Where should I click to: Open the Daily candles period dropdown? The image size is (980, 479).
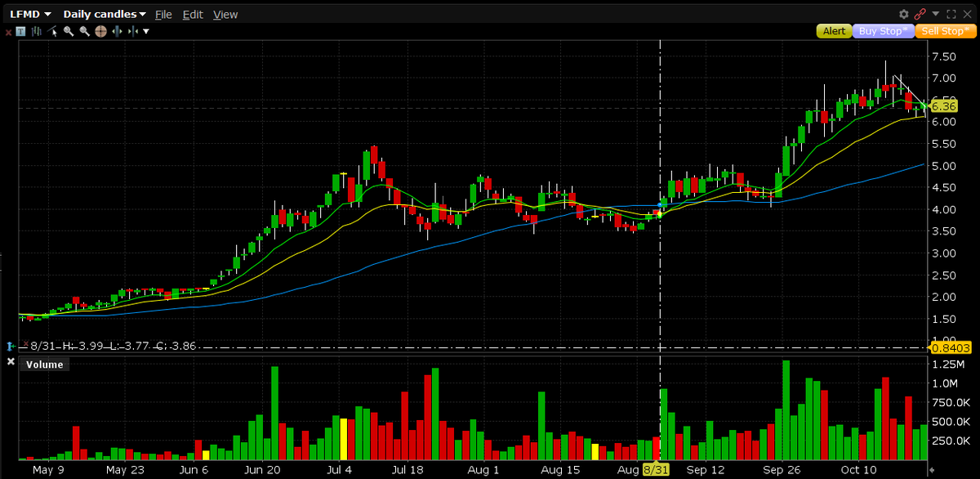coord(105,14)
